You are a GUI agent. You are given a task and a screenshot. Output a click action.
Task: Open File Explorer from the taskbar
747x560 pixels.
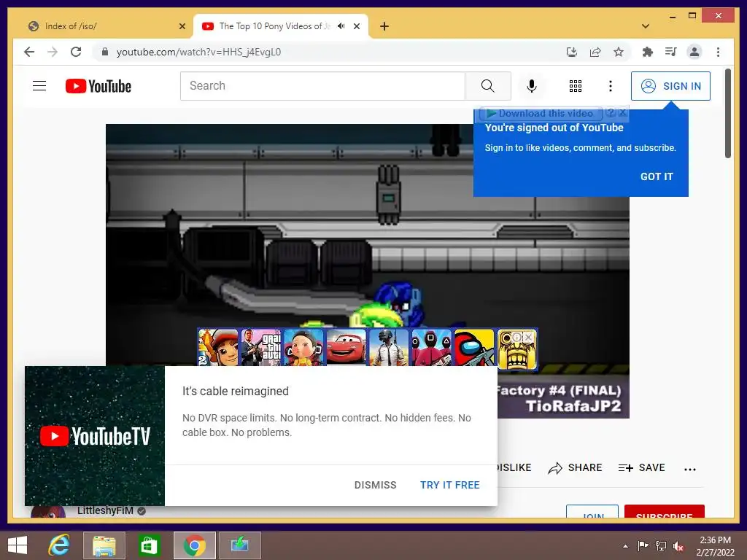coord(104,545)
